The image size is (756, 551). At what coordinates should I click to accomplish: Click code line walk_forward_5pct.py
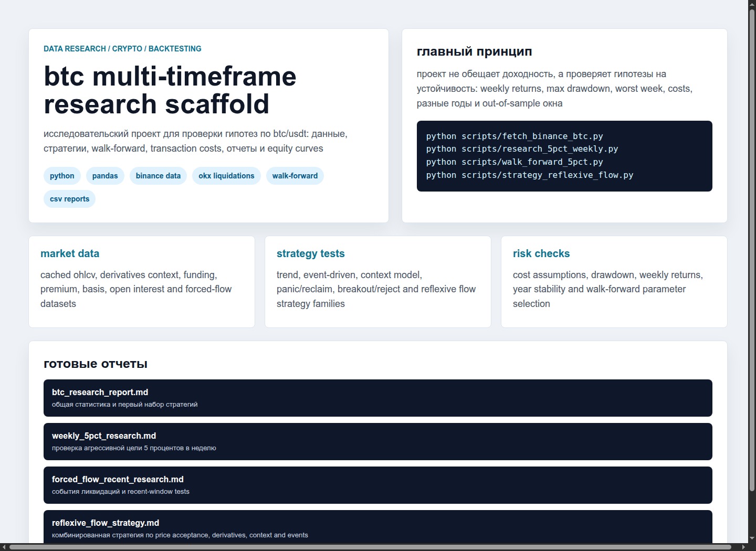pyautogui.click(x=514, y=162)
